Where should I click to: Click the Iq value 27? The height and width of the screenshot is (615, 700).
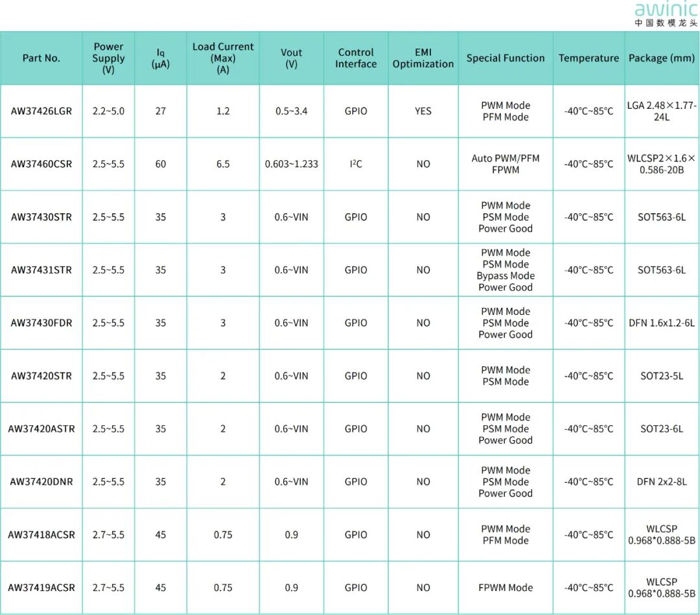161,111
